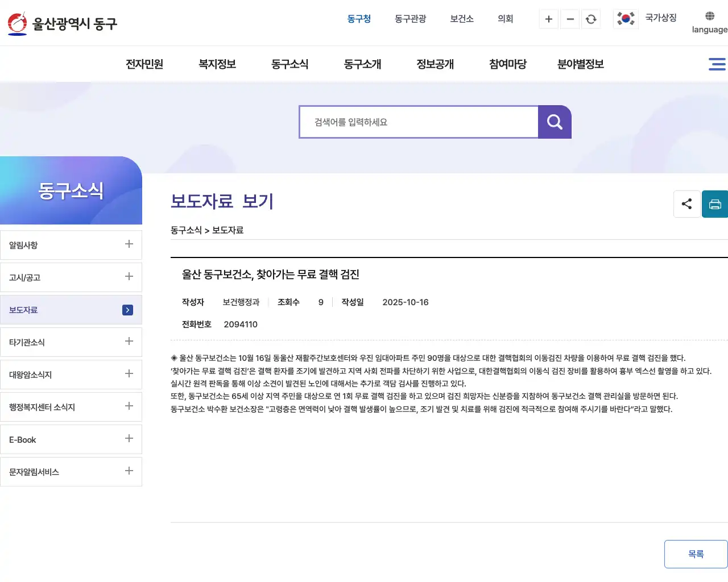The image size is (728, 582).
Task: Expand 고시/공고 sidebar section
Action: point(129,276)
